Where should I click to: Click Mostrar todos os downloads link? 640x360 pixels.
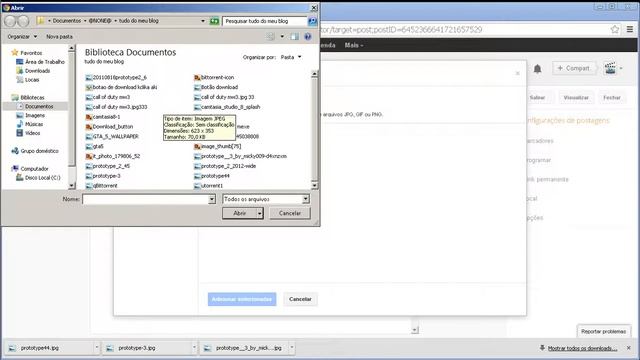click(582, 348)
